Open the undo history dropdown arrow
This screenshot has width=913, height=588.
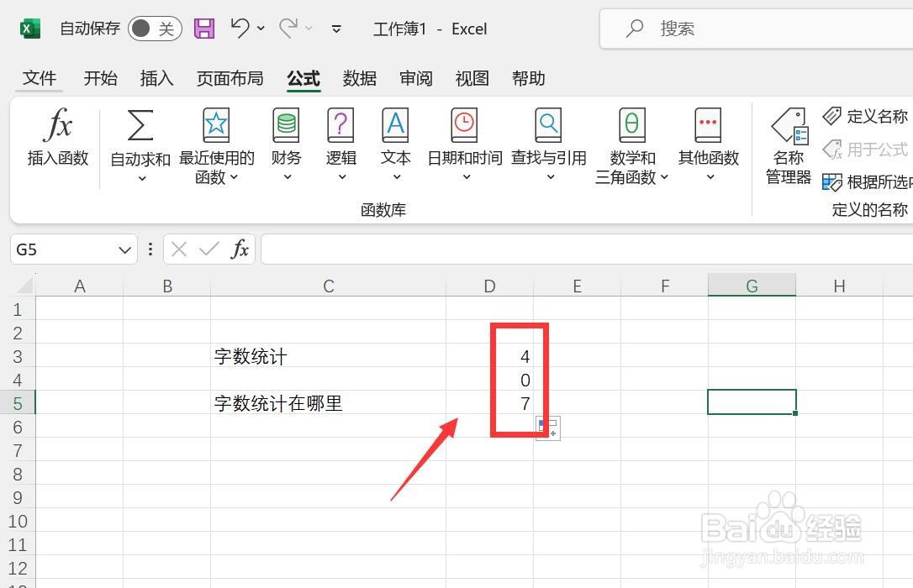pos(261,28)
